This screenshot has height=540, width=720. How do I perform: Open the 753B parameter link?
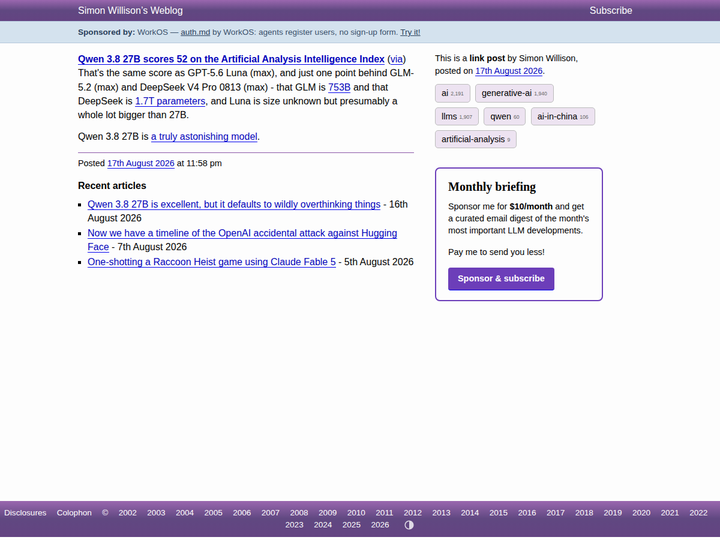coord(339,87)
